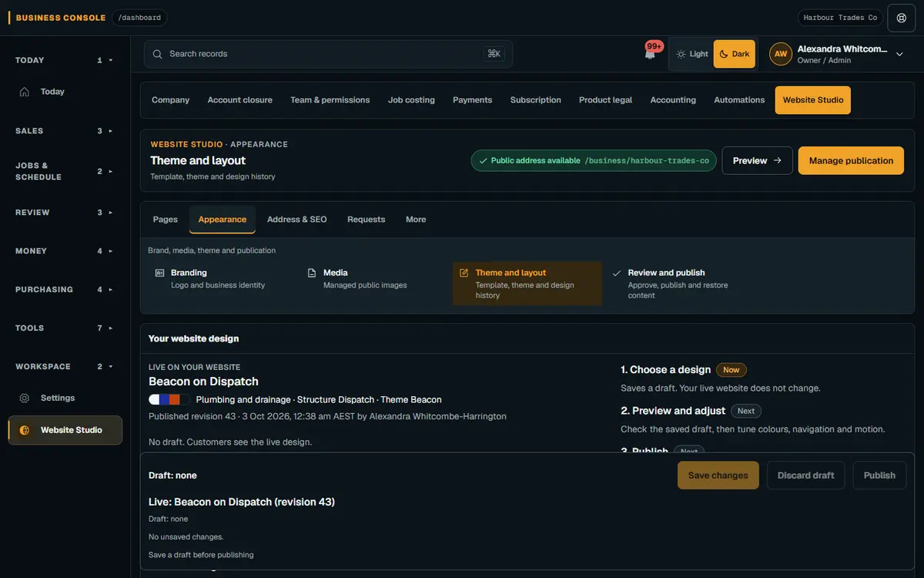Click the Beacon theme color swatch

pyautogui.click(x=169, y=400)
